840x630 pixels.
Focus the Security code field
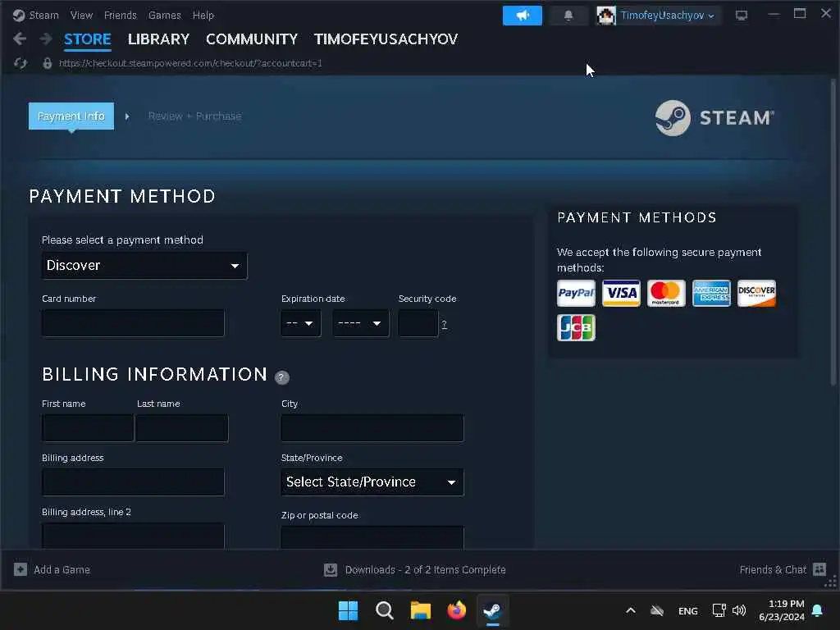(x=418, y=323)
